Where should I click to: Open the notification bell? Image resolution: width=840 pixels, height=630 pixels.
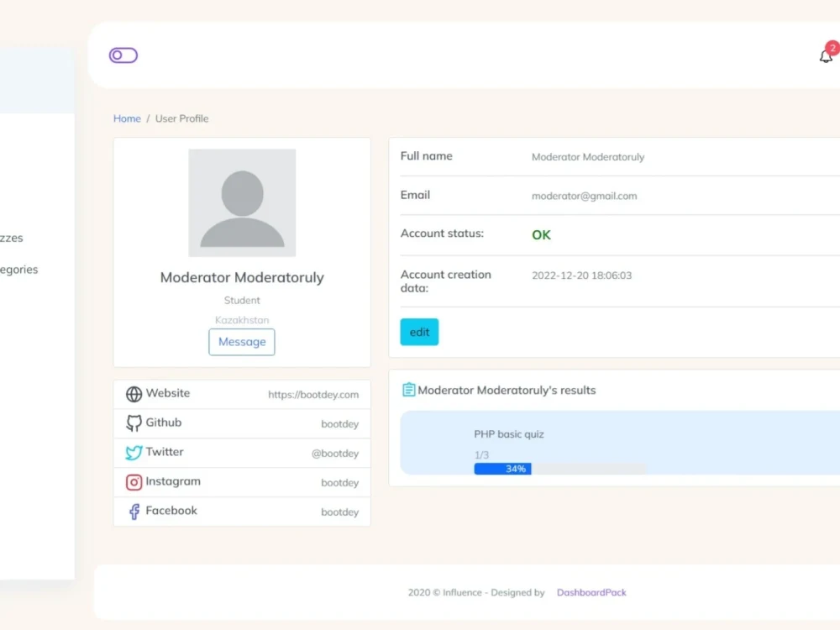point(826,55)
